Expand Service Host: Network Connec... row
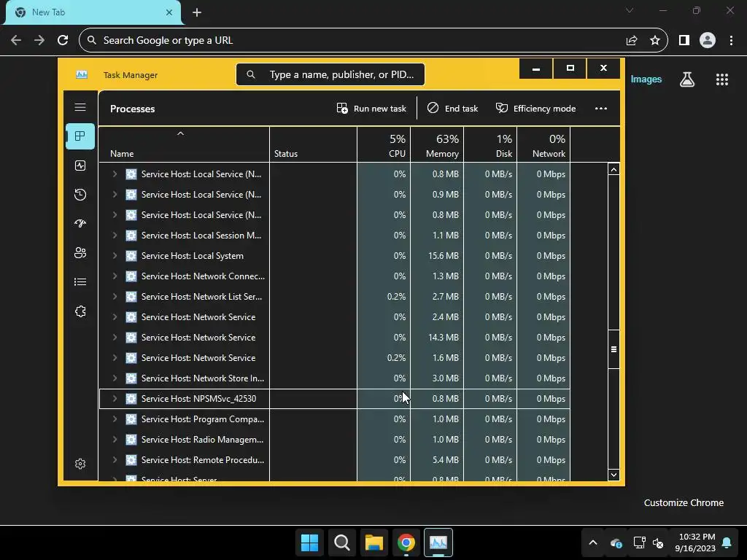Viewport: 747px width, 560px height. tap(115, 276)
